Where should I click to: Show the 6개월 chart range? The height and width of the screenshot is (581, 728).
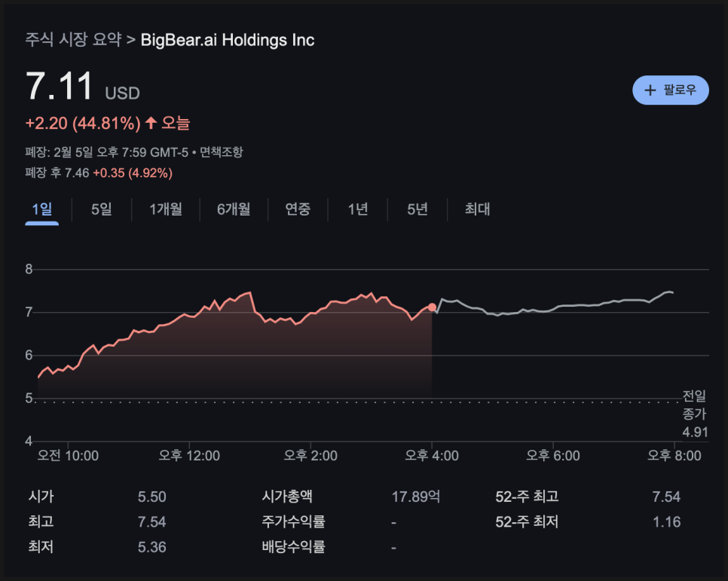[x=234, y=209]
